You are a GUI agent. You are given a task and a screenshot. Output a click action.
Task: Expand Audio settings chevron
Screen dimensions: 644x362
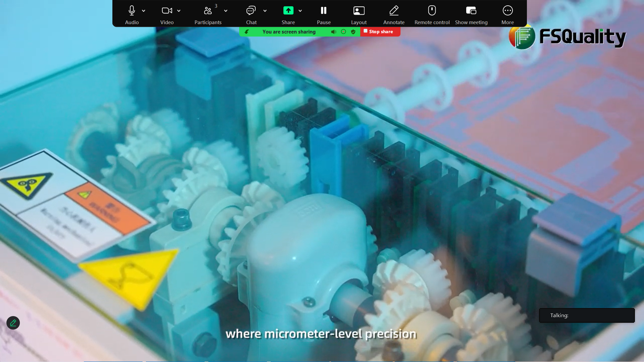point(144,11)
